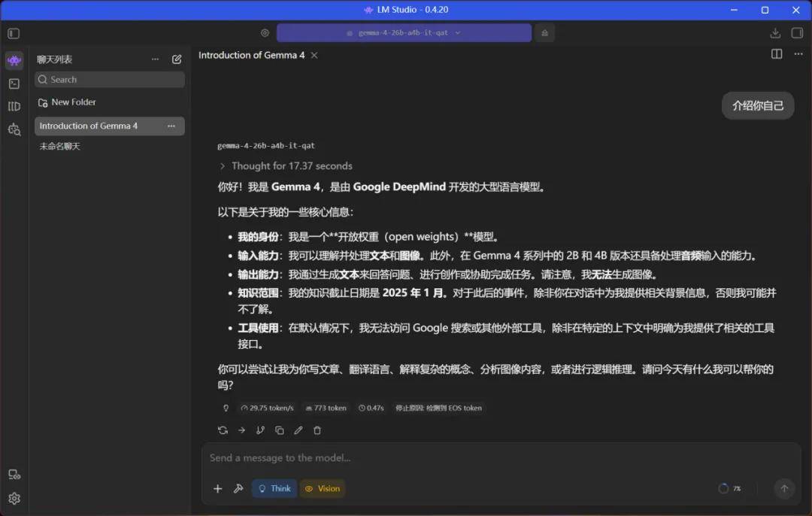
Task: Open tools hammer icon
Action: click(x=238, y=488)
